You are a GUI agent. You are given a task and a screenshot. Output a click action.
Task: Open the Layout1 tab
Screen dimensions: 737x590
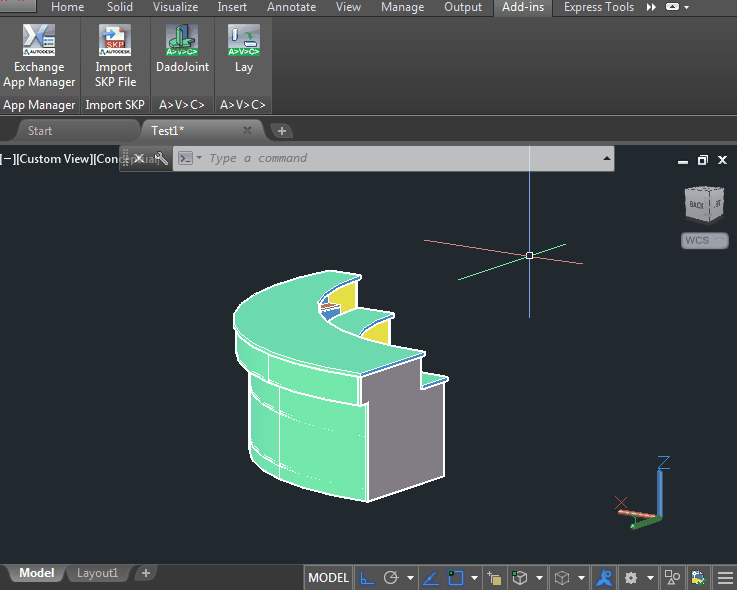[98, 573]
